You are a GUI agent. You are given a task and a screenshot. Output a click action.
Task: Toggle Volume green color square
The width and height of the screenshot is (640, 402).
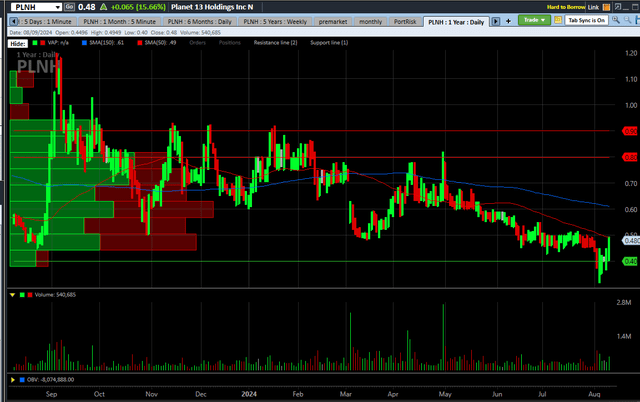22,295
